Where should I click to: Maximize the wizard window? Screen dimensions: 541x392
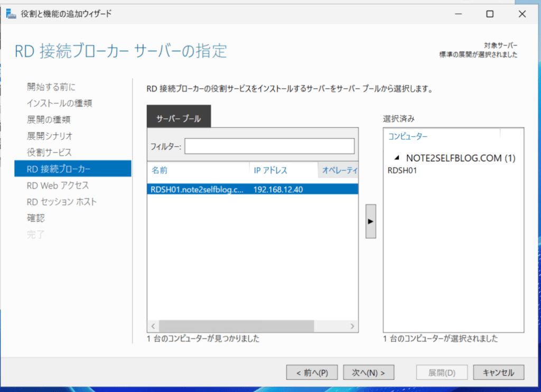490,14
